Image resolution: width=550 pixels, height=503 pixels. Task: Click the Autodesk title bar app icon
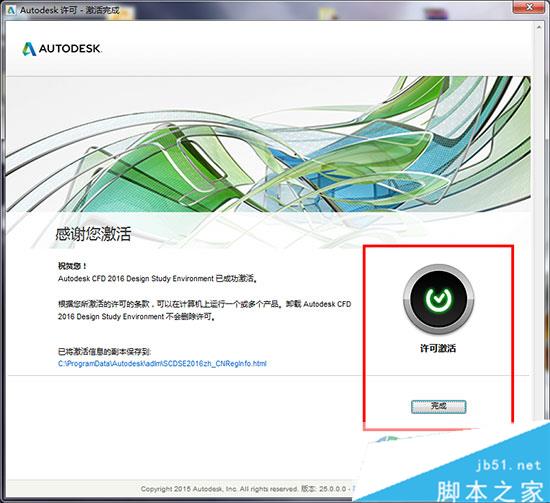click(11, 10)
